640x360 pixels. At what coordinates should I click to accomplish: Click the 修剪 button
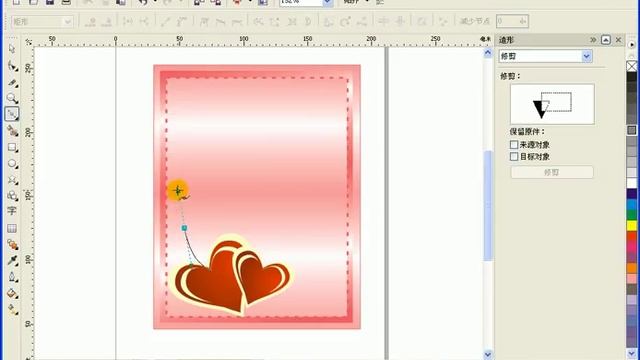552,172
